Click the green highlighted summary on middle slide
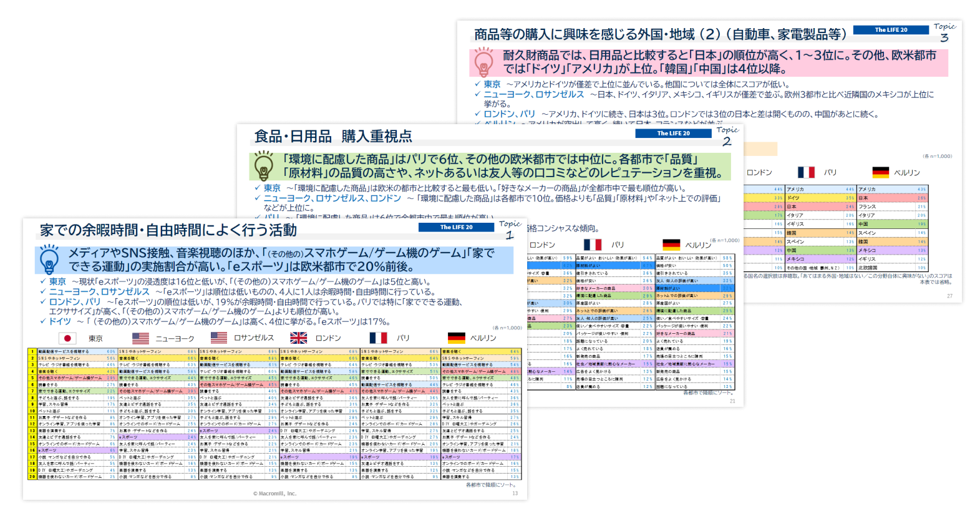 tap(490, 166)
